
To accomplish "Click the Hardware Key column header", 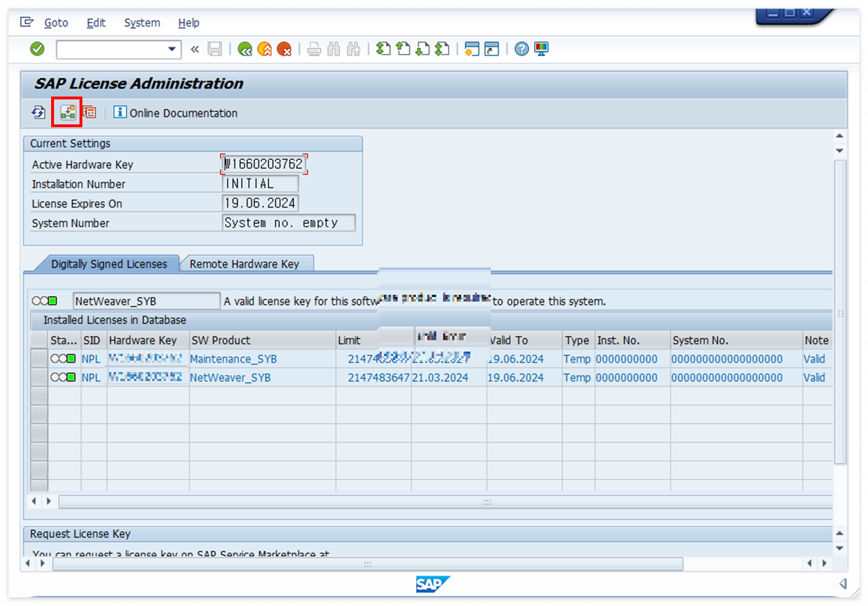I will (x=148, y=340).
